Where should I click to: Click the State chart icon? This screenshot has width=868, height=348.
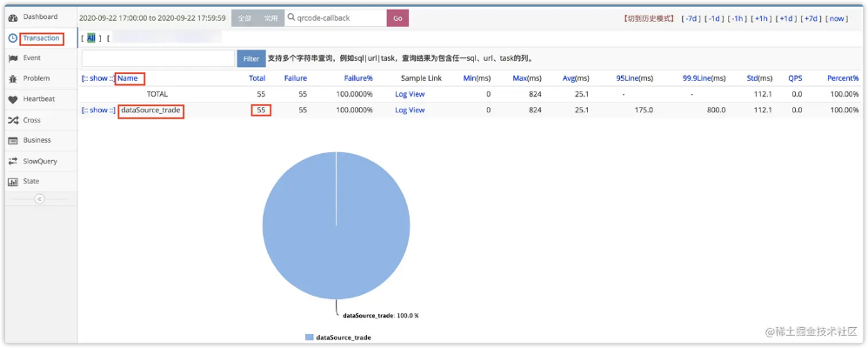13,182
